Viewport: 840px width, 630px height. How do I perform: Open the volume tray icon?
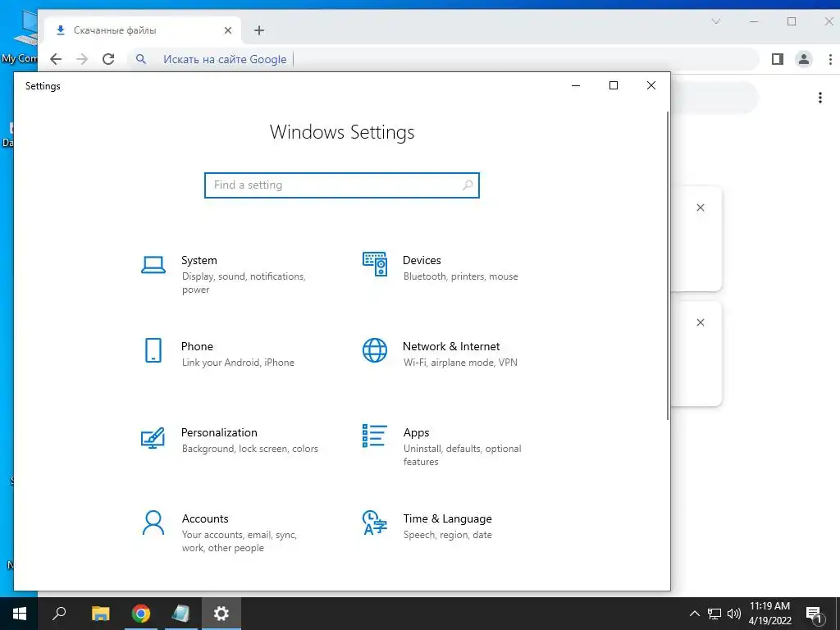coord(734,614)
